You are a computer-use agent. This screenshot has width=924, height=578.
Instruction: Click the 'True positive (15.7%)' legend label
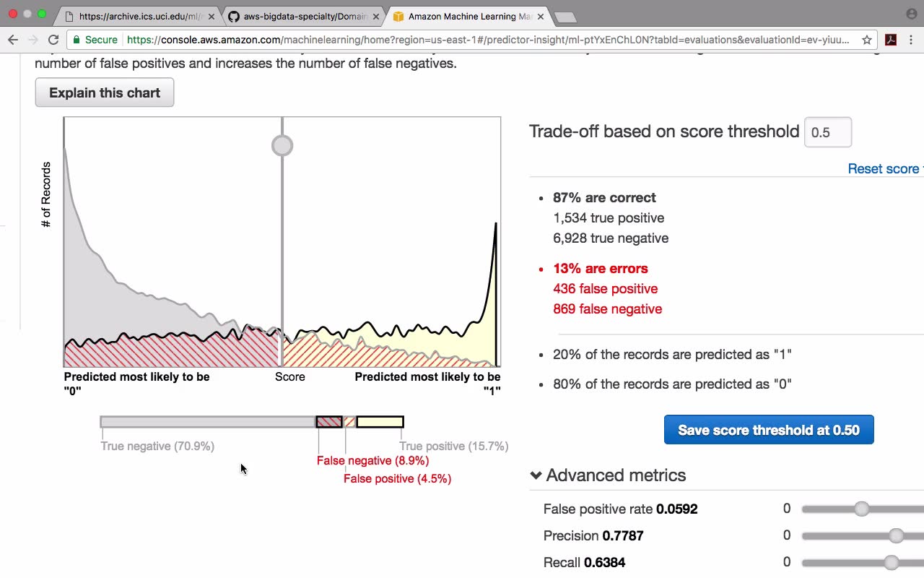454,447
